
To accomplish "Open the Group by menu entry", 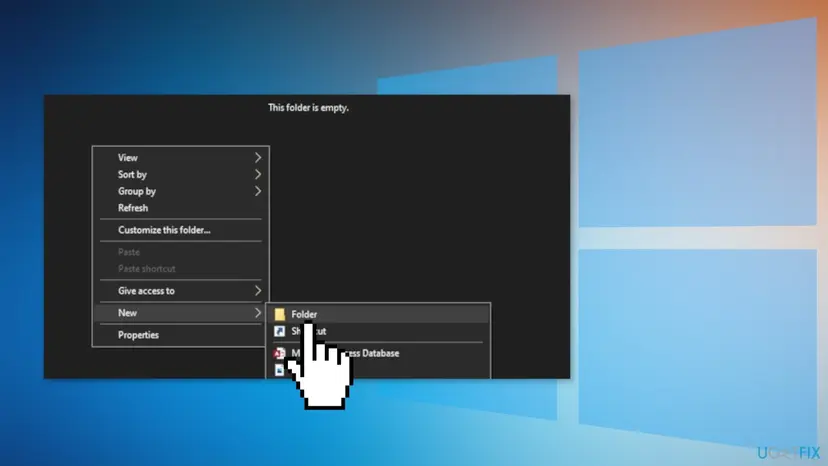I will click(x=181, y=191).
